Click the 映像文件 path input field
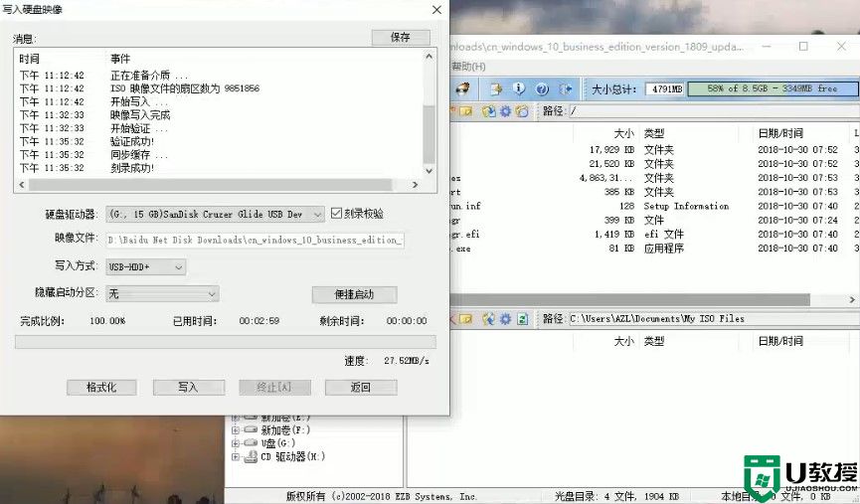The width and height of the screenshot is (860, 504). (x=256, y=241)
